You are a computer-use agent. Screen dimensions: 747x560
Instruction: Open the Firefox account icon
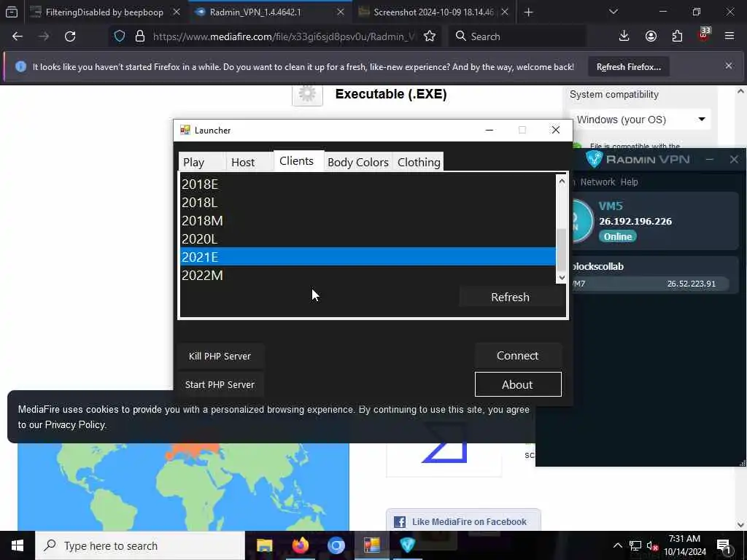(x=651, y=36)
